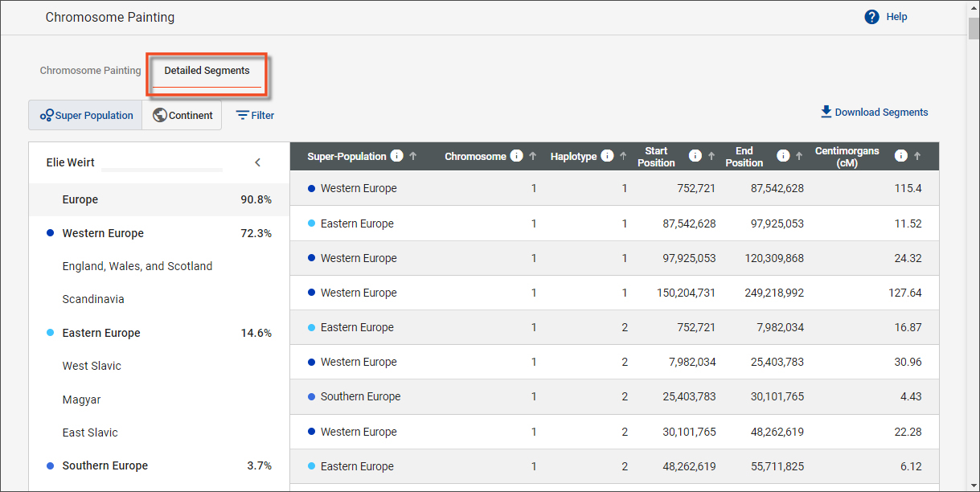
Task: Switch to the Chromosome Painting tab
Action: [90, 71]
